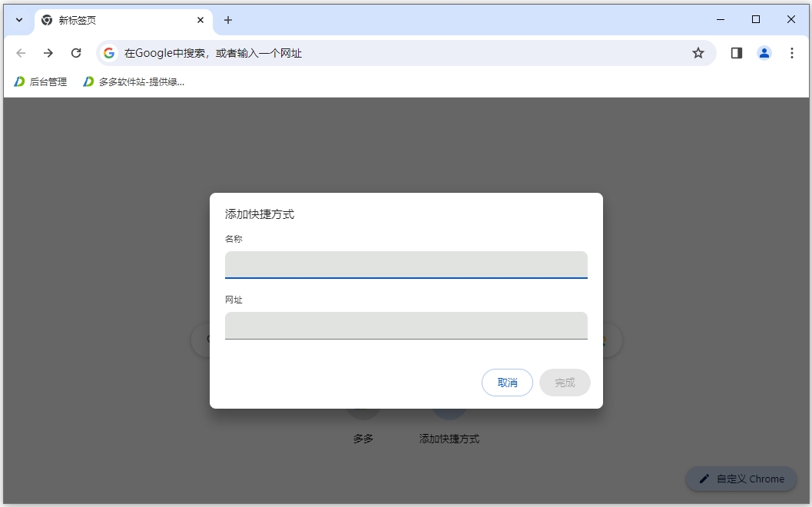This screenshot has width=812, height=507.
Task: Reload the current page
Action: pos(75,52)
